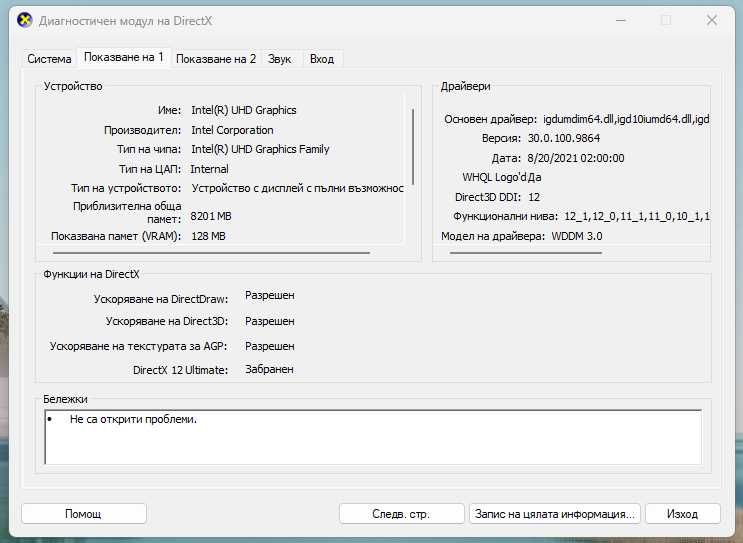This screenshot has height=543, width=743.
Task: Select the Показване на 1 tab
Action: pyautogui.click(x=124, y=57)
